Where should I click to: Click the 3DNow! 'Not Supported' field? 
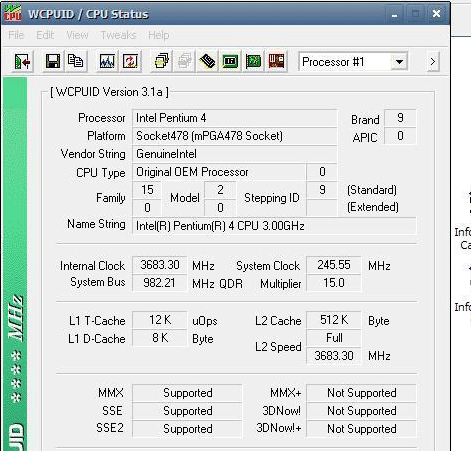361,411
